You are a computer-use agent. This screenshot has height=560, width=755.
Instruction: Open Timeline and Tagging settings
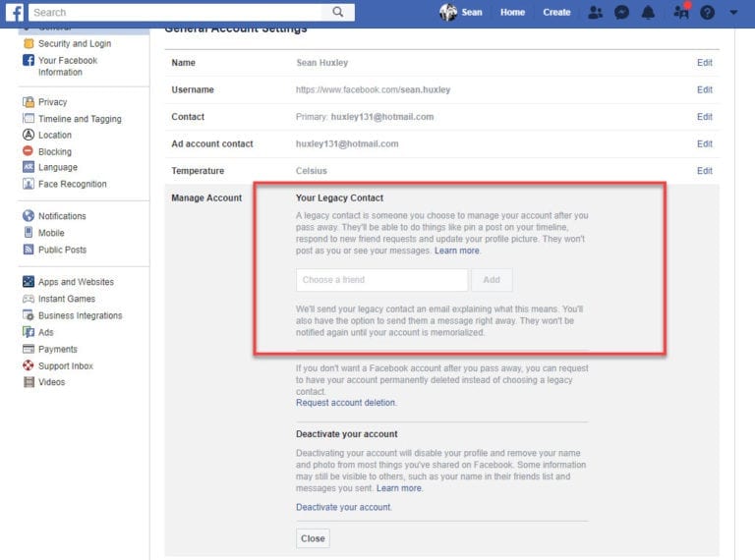pos(80,119)
